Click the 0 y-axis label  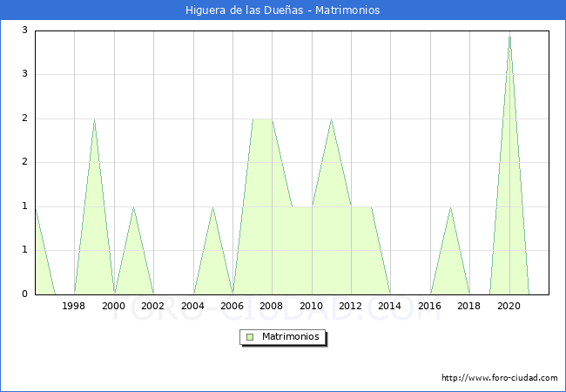24,294
